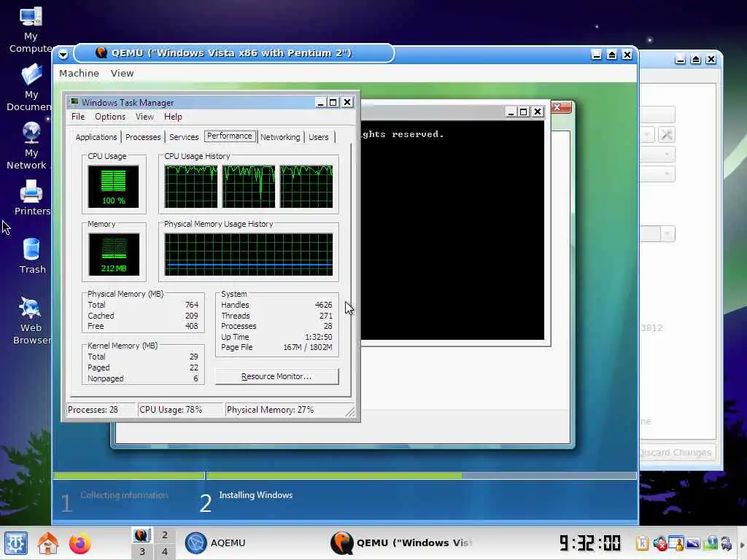Click the Task Manager title bar icon
747x560 pixels.
(74, 102)
